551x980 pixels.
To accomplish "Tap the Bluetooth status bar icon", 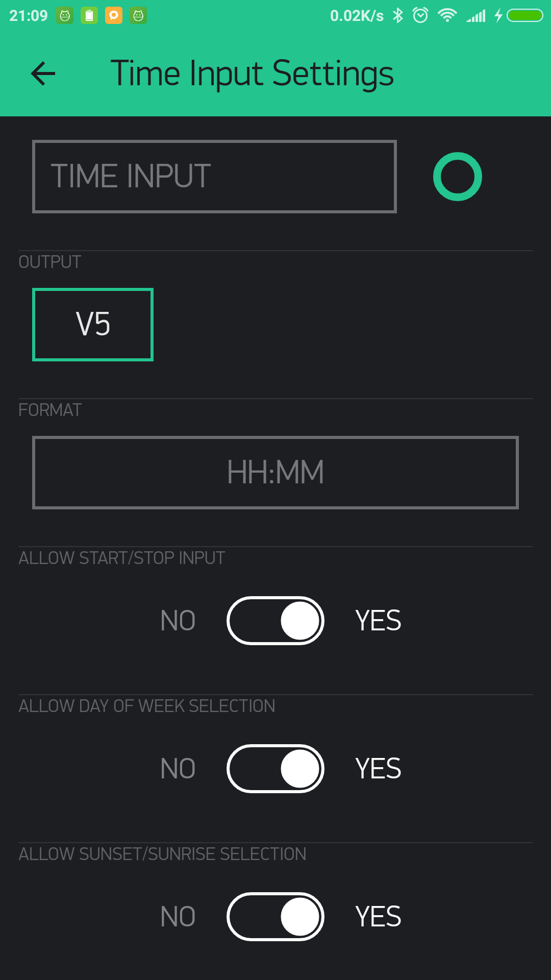I will [398, 15].
